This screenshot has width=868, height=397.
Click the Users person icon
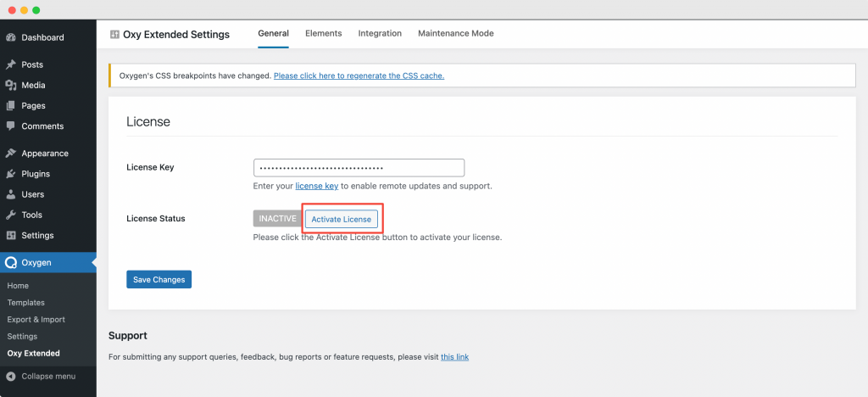tap(10, 194)
